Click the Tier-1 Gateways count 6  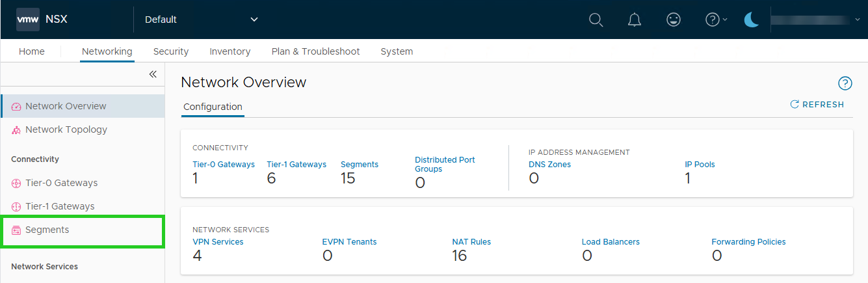click(271, 178)
